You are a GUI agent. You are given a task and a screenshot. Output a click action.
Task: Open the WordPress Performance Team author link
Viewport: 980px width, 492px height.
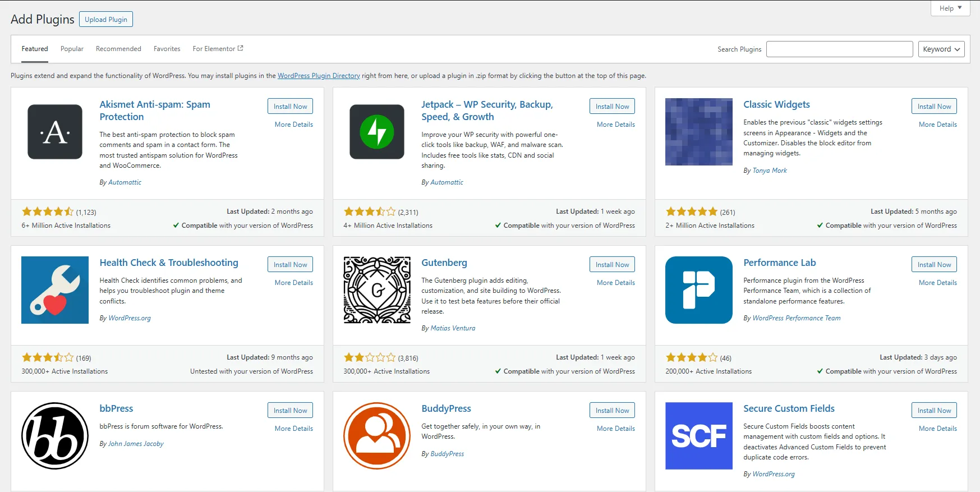point(797,318)
